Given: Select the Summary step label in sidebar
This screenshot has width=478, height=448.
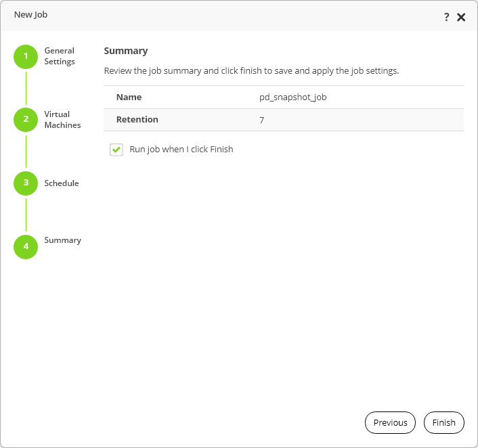Looking at the screenshot, I should 62,240.
